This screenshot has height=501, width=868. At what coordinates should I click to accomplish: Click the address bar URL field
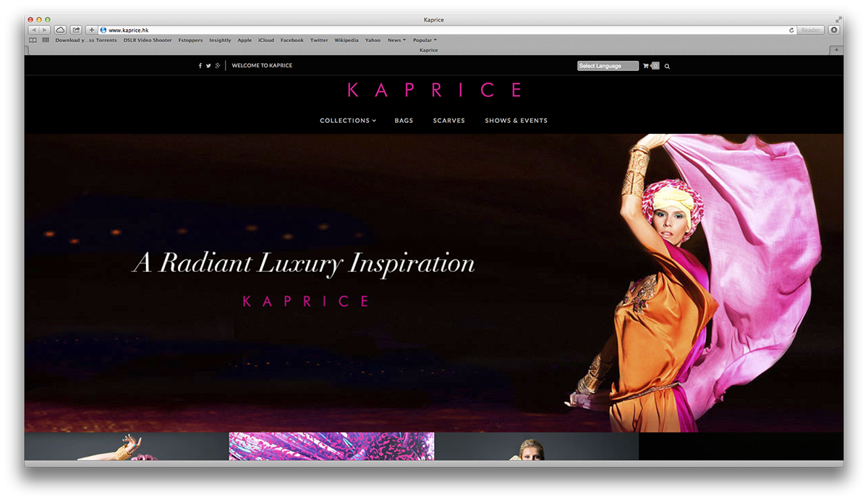click(x=448, y=30)
